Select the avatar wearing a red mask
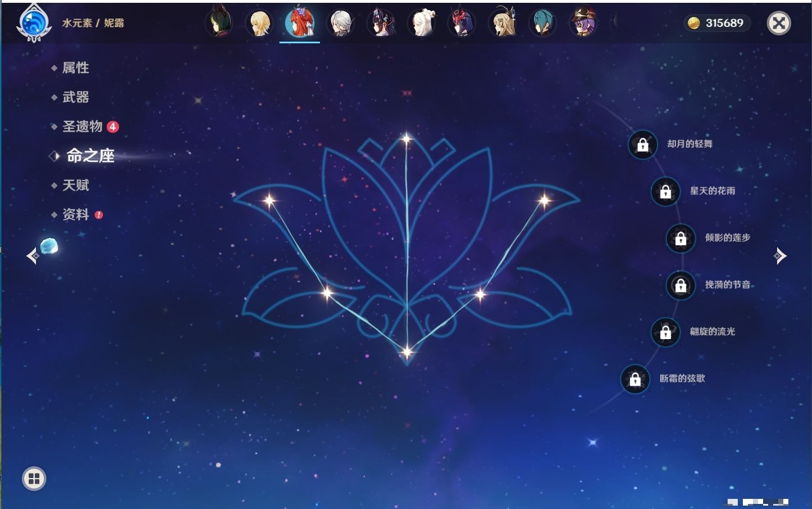This screenshot has height=509, width=812. pyautogui.click(x=462, y=23)
